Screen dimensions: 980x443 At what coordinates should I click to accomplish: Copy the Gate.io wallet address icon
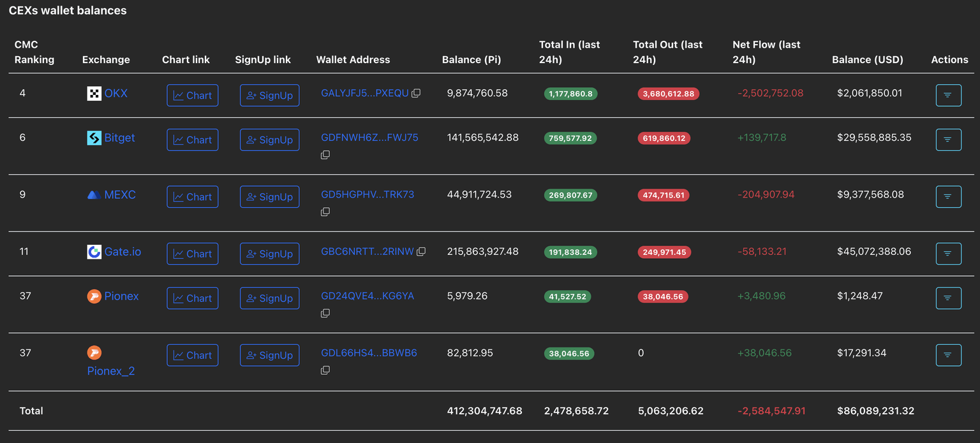421,252
